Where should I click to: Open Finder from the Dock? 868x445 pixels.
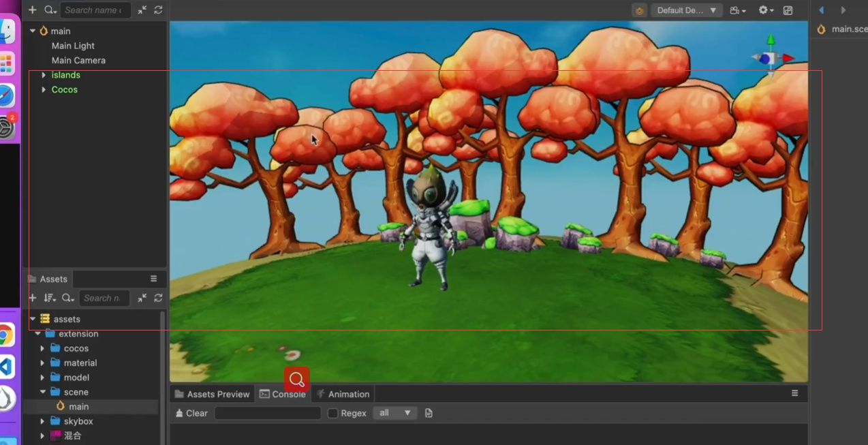point(5,31)
